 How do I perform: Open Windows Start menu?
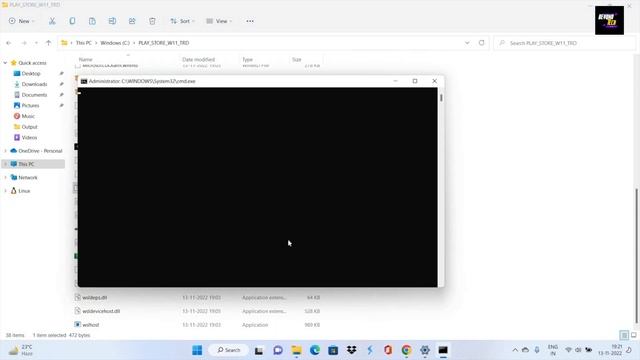[x=197, y=350]
